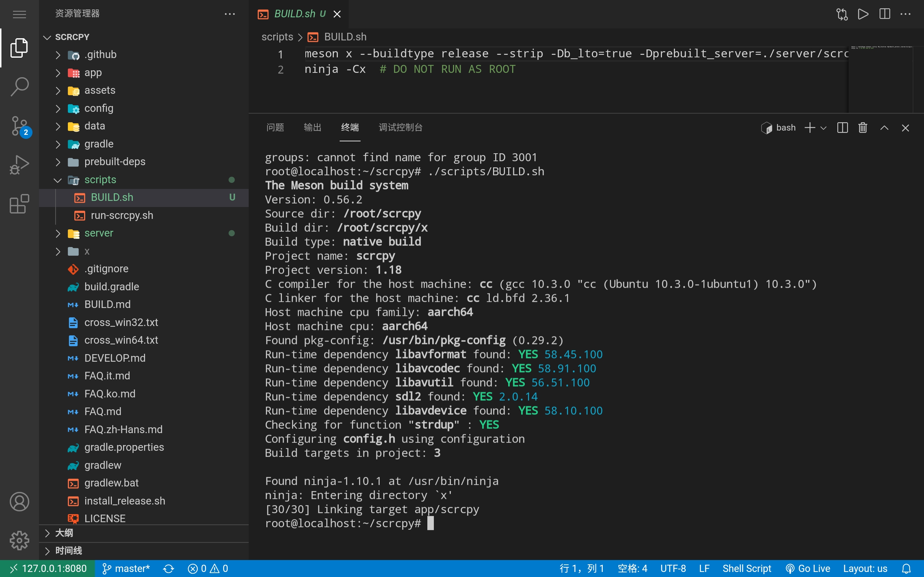Open the Extensions view
The width and height of the screenshot is (924, 577).
coord(19,203)
